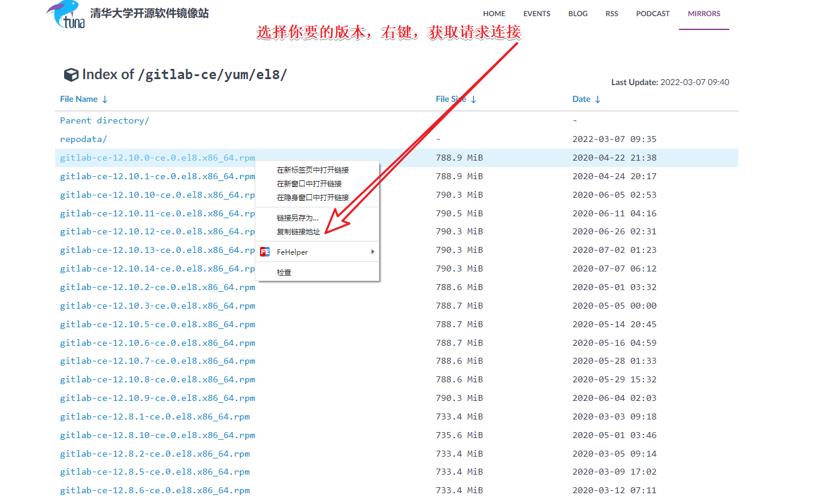Click date cell 2020-05-05 00:00
The image size is (830, 504).
point(614,306)
